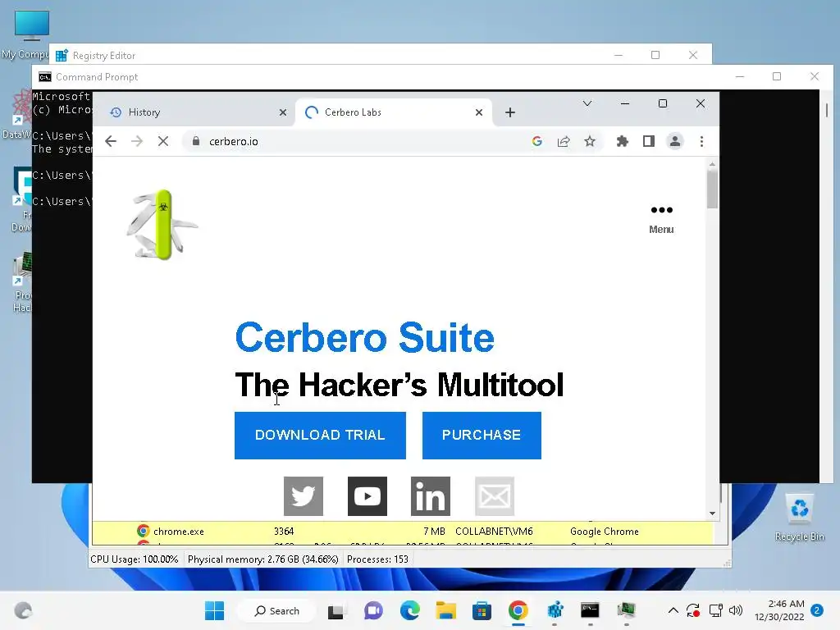The image size is (840, 630).
Task: Click the CPU Usage status bar entry
Action: [134, 559]
